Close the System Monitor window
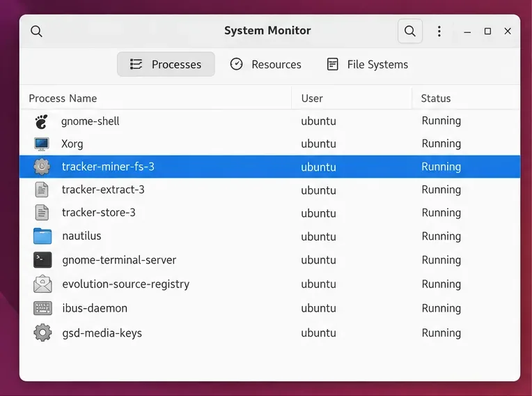The image size is (532, 396). click(x=508, y=31)
